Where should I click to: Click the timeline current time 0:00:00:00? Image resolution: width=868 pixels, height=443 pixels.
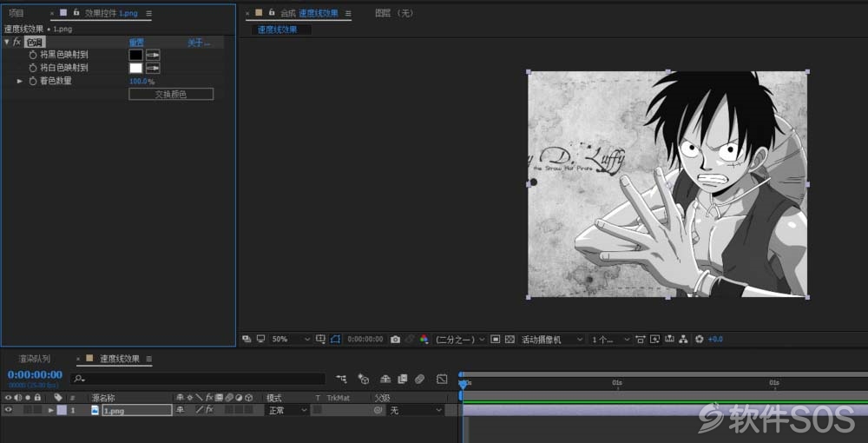click(x=35, y=375)
